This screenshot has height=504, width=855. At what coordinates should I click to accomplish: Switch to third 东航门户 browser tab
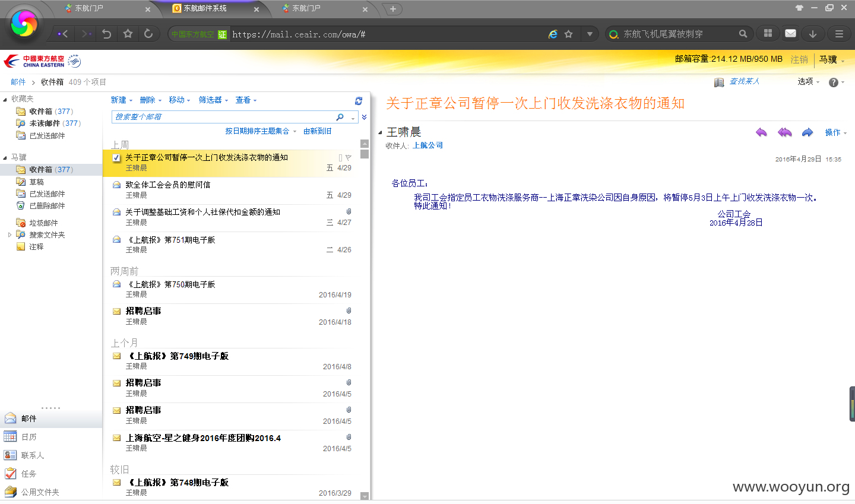pyautogui.click(x=324, y=8)
